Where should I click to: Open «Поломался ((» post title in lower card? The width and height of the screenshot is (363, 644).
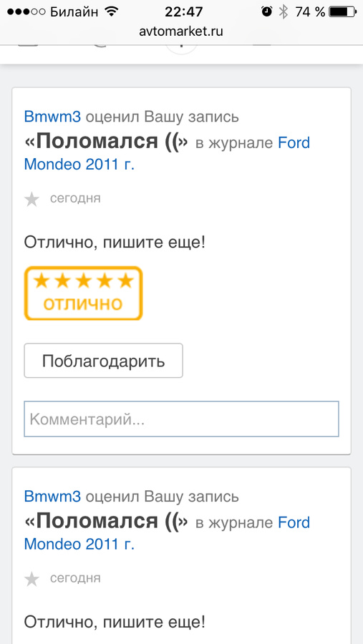point(107,522)
